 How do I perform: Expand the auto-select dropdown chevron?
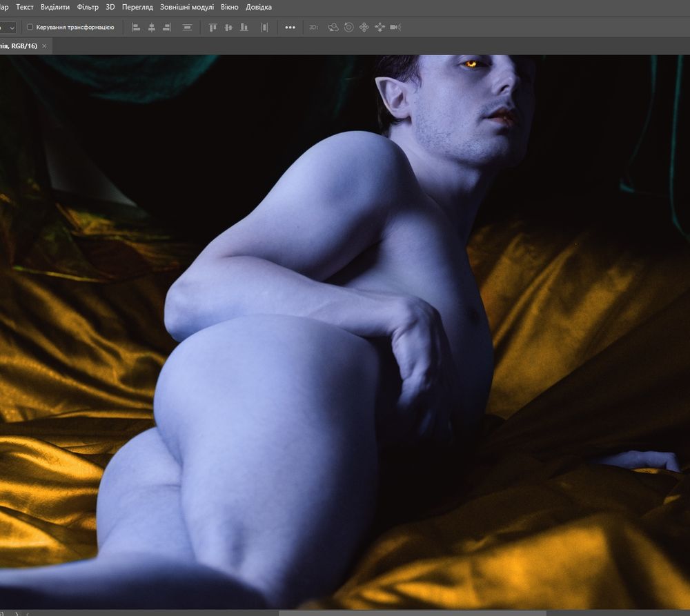tap(12, 28)
